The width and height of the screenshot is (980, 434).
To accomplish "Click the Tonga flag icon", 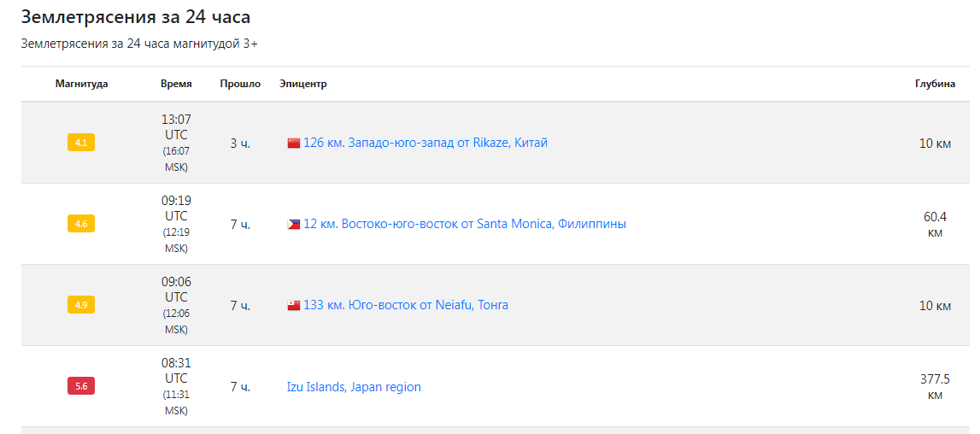I will point(294,306).
